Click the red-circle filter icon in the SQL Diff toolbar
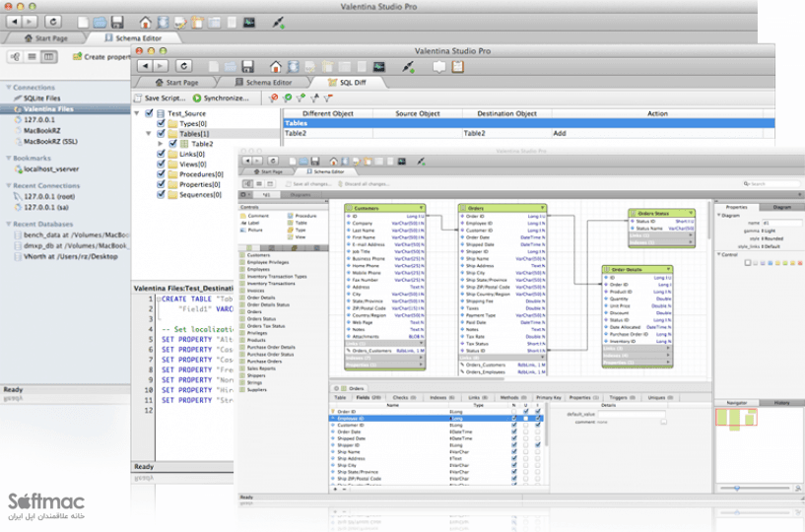 (x=274, y=98)
